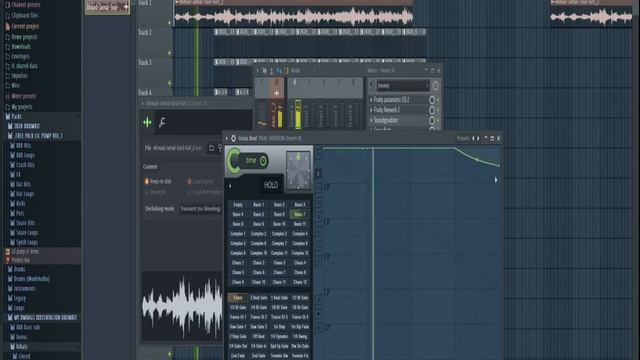Screen dimensions: 640x360
Task: Open the Presets menu in Gross Beat
Action: point(463,138)
